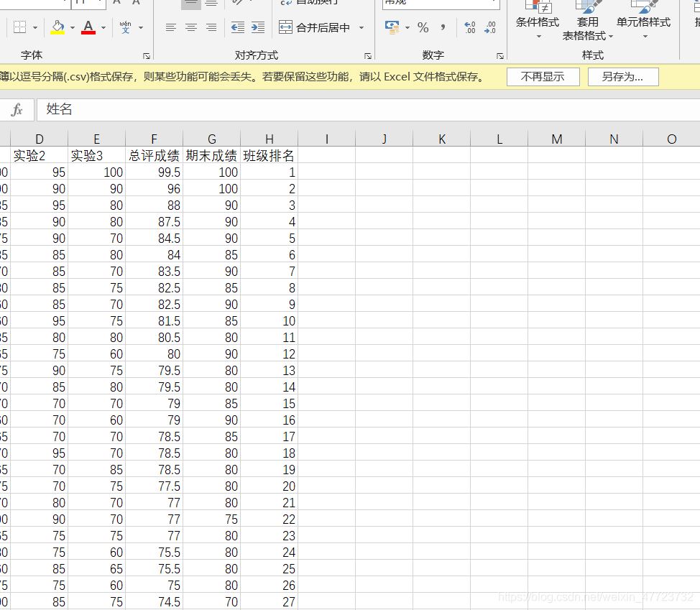
Task: Click cell labeled 班级排名
Action: point(270,155)
